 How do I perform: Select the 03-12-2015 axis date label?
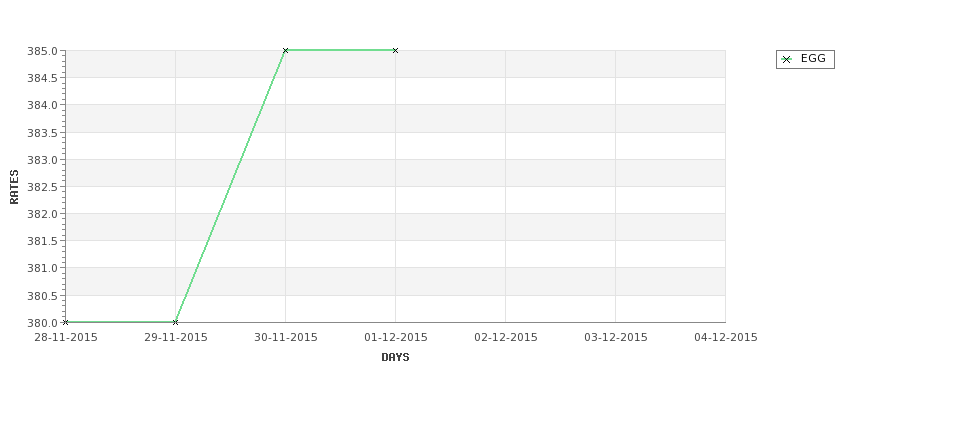[616, 338]
